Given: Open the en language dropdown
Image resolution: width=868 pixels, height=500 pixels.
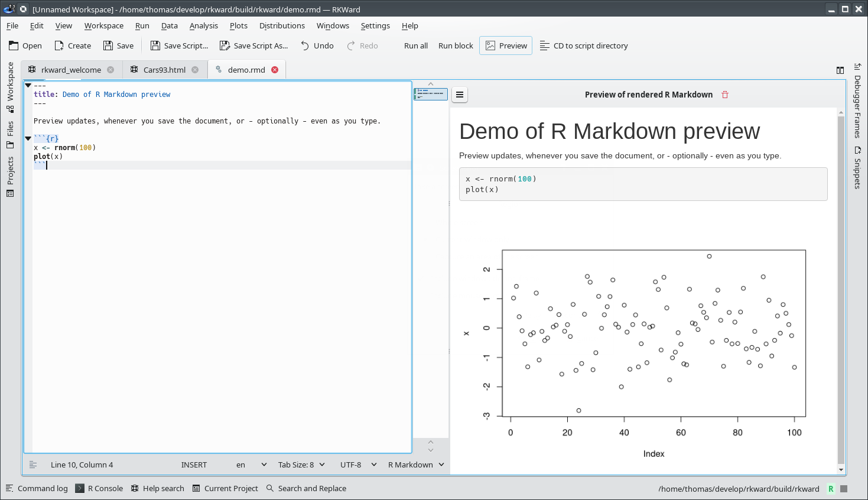Looking at the screenshot, I should pos(252,465).
